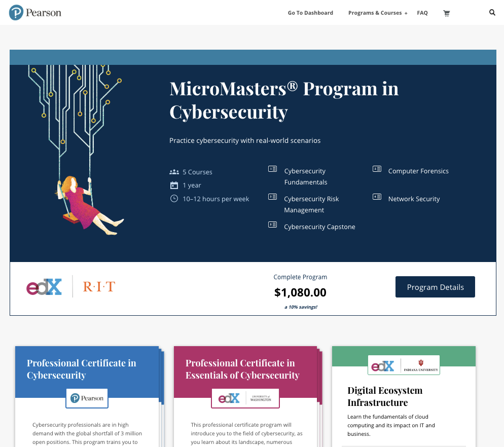The width and height of the screenshot is (504, 447).
Task: Click the Program Details button
Action: pyautogui.click(x=435, y=287)
